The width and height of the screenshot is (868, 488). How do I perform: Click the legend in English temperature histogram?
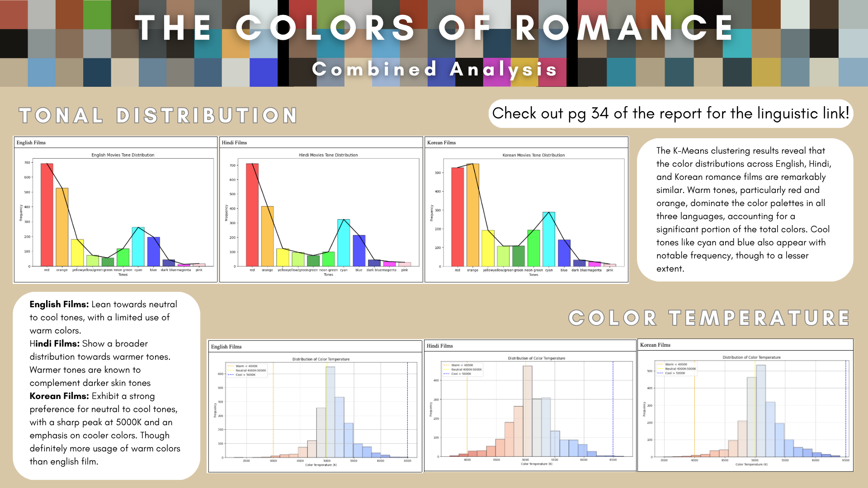click(247, 371)
